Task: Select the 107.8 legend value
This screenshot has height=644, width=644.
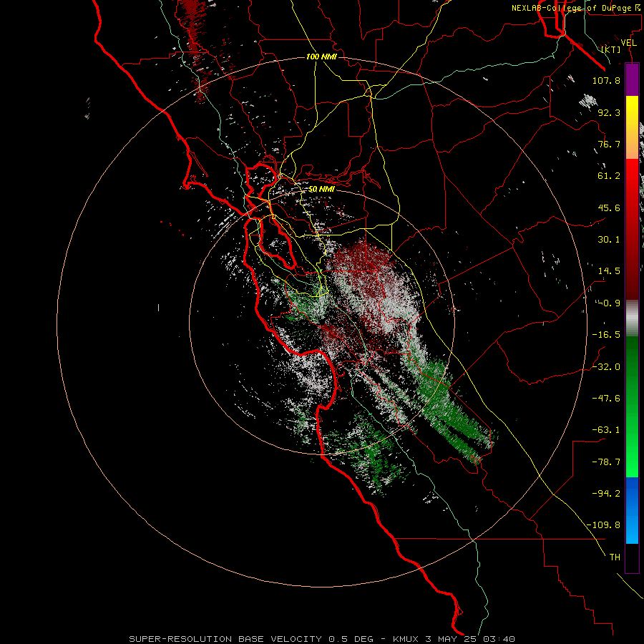Action: pyautogui.click(x=606, y=80)
